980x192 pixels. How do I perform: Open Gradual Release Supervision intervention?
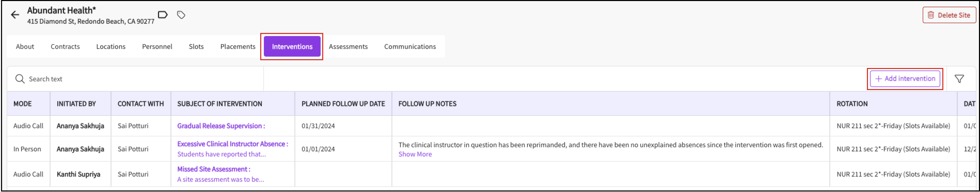[x=221, y=126]
